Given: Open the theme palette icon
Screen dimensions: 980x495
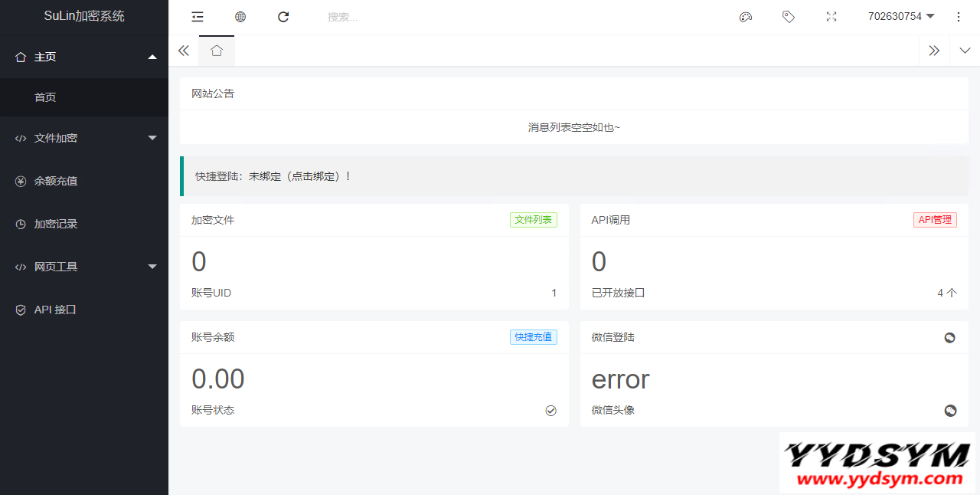Looking at the screenshot, I should pyautogui.click(x=746, y=17).
